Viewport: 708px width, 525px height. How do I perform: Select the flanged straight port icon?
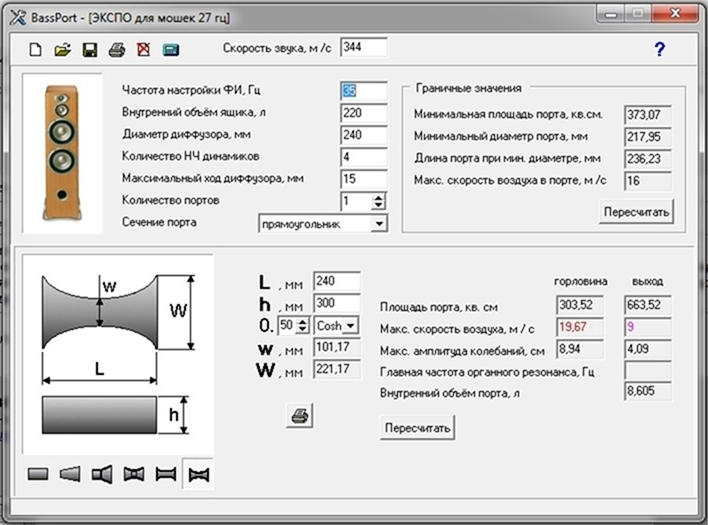pyautogui.click(x=166, y=474)
